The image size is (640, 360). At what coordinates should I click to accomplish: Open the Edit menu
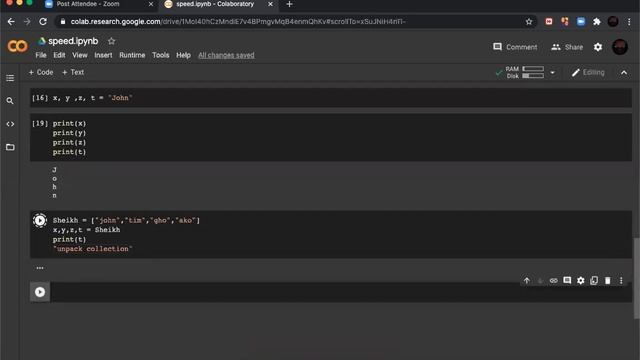coord(59,55)
